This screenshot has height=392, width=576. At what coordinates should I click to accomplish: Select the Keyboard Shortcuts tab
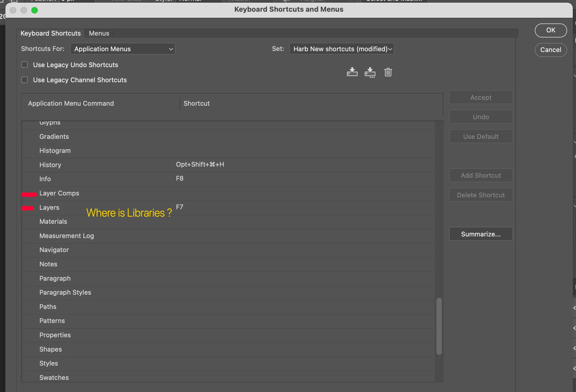coord(50,33)
